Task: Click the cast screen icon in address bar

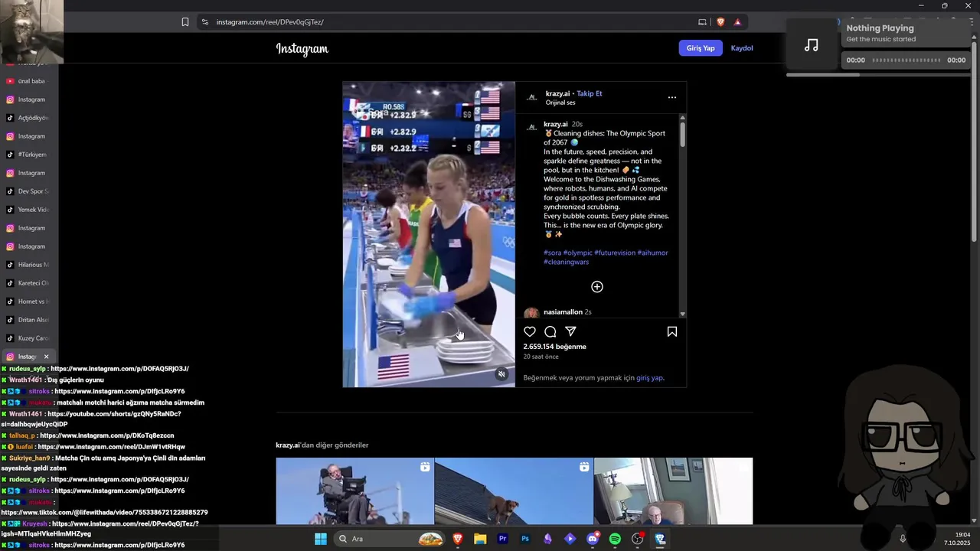Action: click(x=702, y=22)
